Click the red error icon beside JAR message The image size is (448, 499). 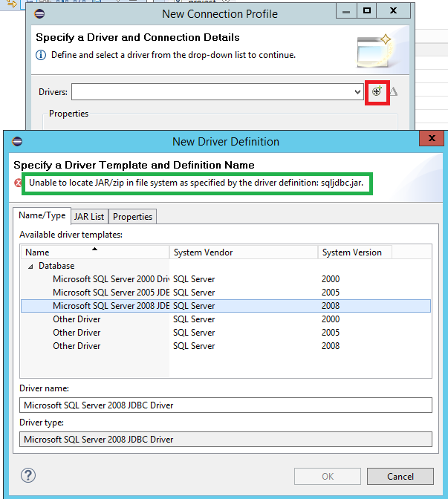[19, 183]
